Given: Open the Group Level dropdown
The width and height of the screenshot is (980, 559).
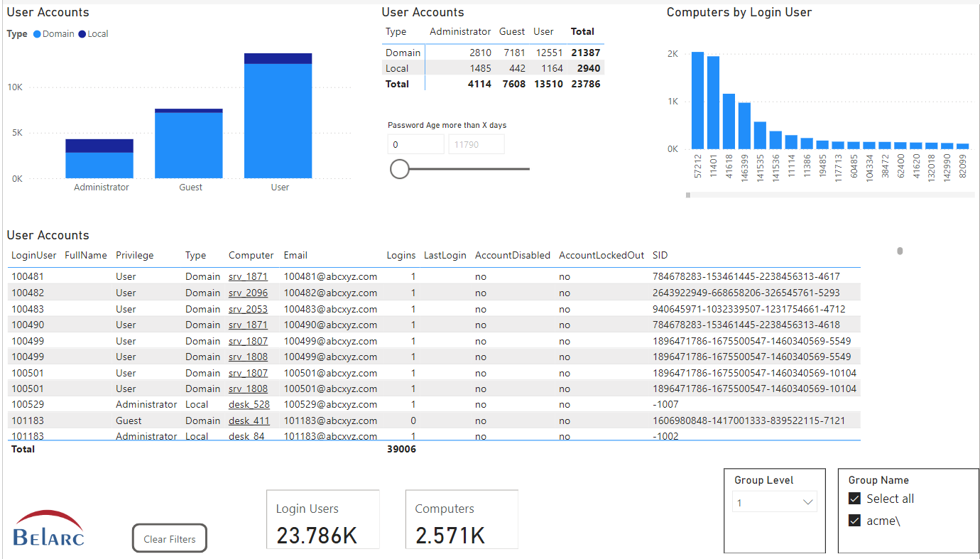Looking at the screenshot, I should pyautogui.click(x=774, y=502).
